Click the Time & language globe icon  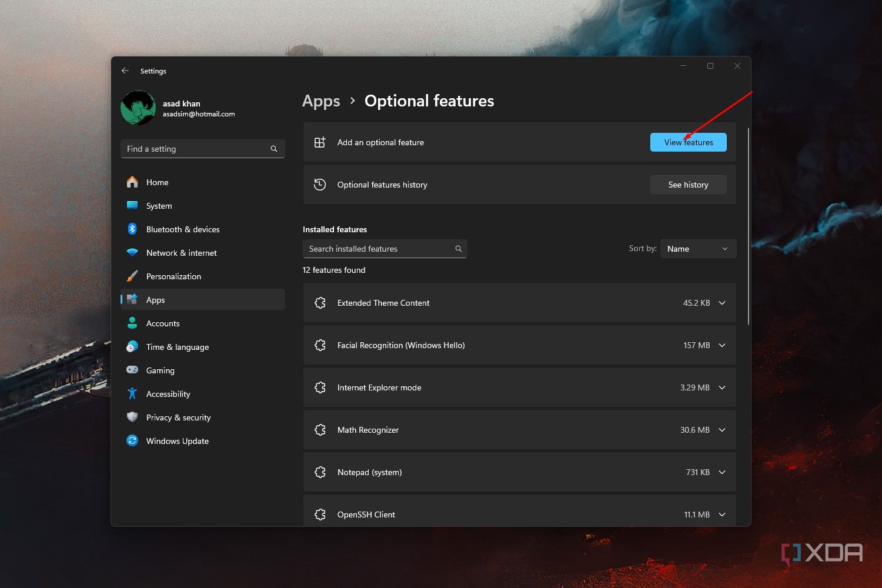(x=132, y=347)
